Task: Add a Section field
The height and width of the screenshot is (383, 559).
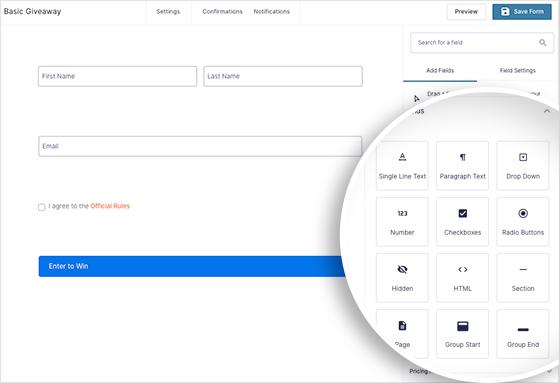Action: (523, 278)
